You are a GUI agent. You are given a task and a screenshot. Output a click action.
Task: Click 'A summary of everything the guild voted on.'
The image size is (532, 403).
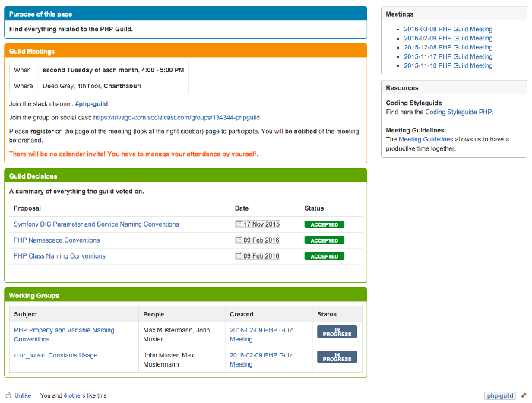(x=76, y=191)
